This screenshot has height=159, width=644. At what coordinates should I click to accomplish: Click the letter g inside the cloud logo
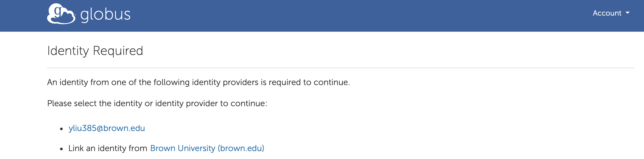tap(57, 12)
